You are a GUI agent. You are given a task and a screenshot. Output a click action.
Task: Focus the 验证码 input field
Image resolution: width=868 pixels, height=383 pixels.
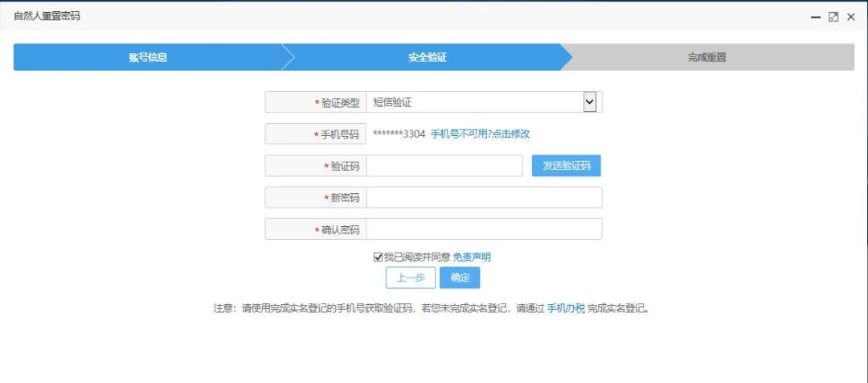(x=444, y=166)
